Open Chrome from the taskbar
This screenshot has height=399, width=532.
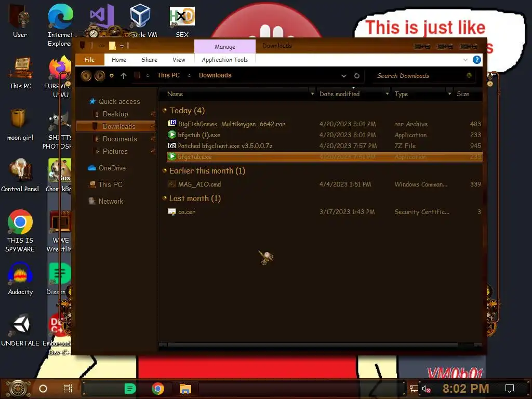(x=158, y=389)
